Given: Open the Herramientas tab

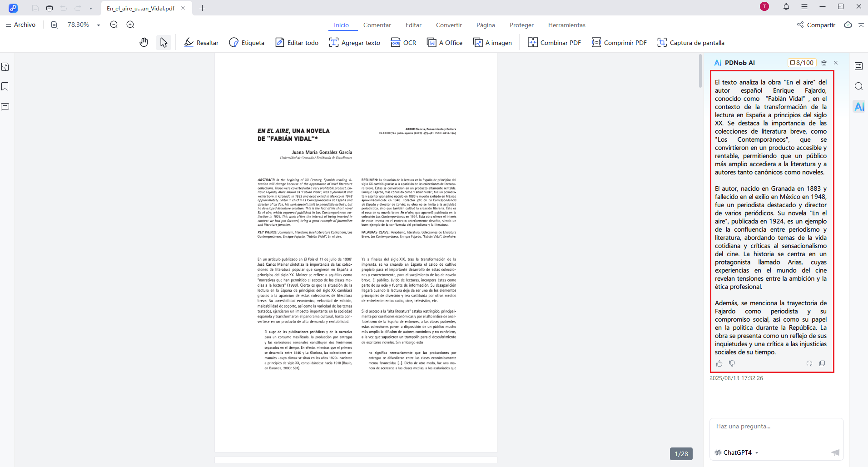Looking at the screenshot, I should (x=566, y=25).
